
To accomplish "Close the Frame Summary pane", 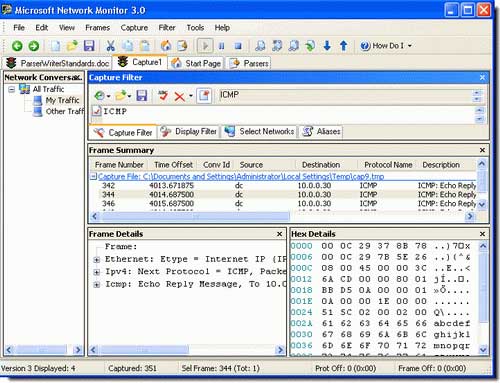I will coord(482,150).
